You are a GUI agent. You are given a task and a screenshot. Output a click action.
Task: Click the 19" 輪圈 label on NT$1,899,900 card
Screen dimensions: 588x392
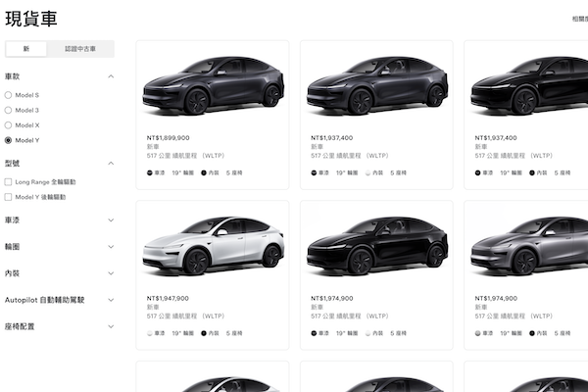(183, 172)
